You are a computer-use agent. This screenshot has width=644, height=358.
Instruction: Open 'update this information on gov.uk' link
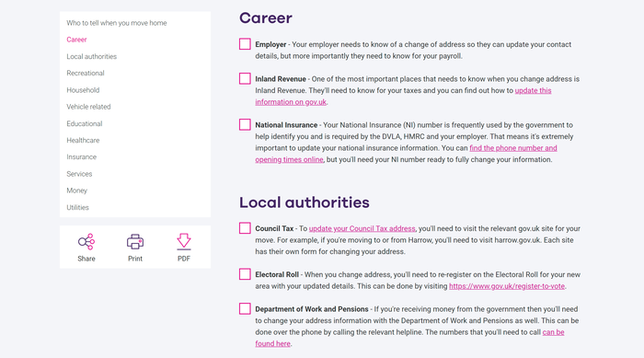click(403, 97)
